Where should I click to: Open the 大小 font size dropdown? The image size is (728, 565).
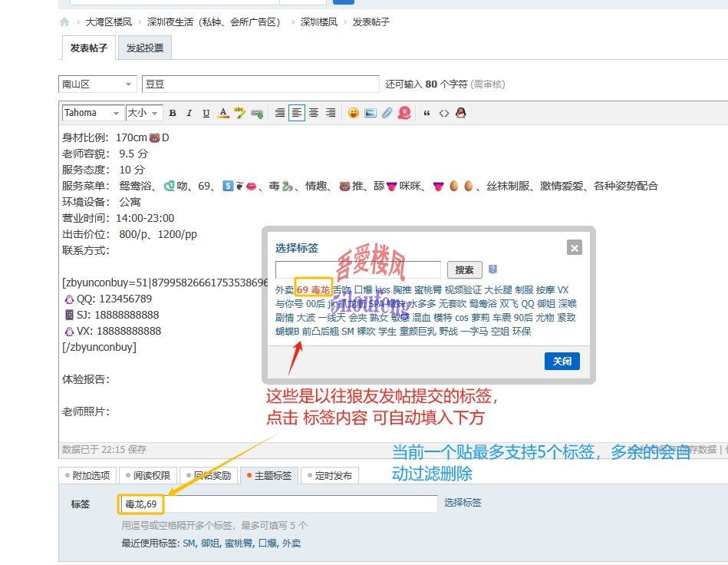pos(144,113)
